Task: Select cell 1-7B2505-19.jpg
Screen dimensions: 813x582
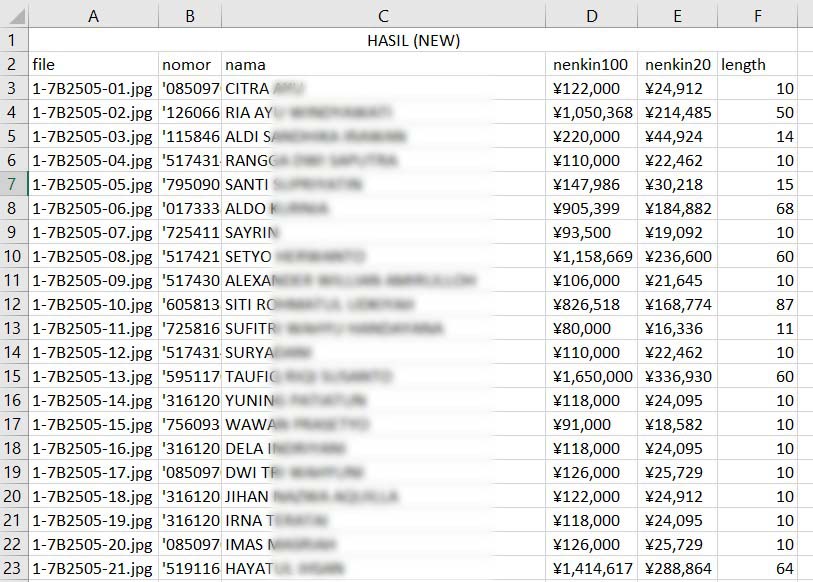Action: [93, 520]
